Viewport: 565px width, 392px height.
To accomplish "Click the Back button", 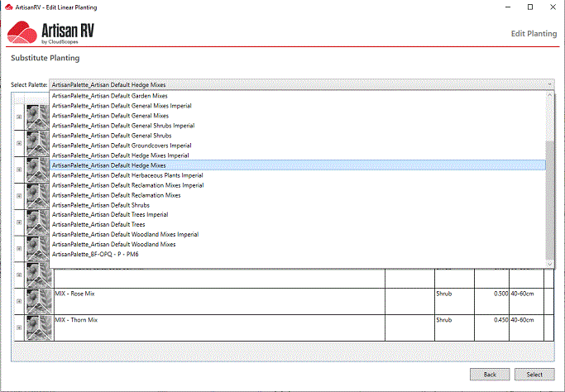I will tap(490, 375).
